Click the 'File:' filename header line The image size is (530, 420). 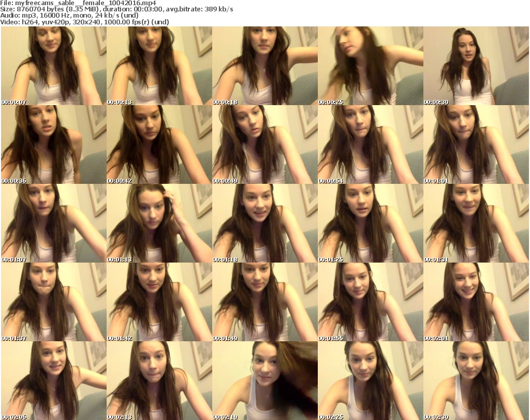click(x=78, y=3)
